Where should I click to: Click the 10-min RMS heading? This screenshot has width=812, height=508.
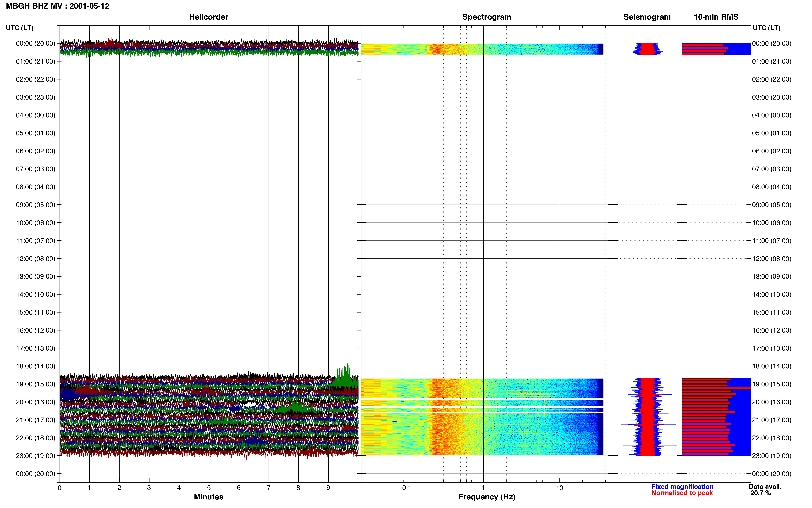click(716, 17)
